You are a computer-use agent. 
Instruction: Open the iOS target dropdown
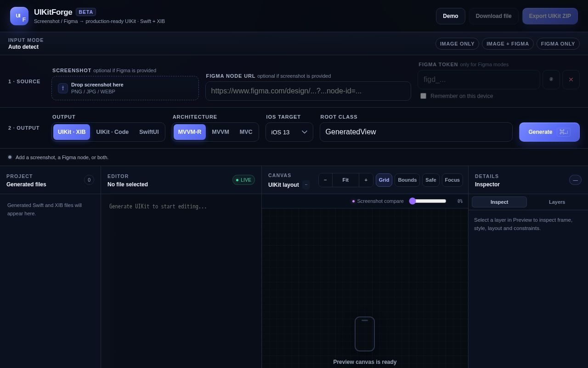pos(289,132)
